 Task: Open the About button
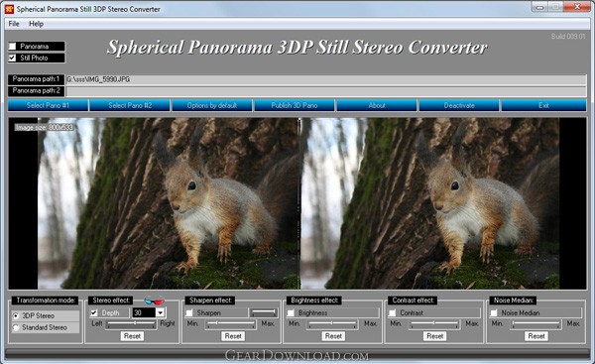pos(377,105)
